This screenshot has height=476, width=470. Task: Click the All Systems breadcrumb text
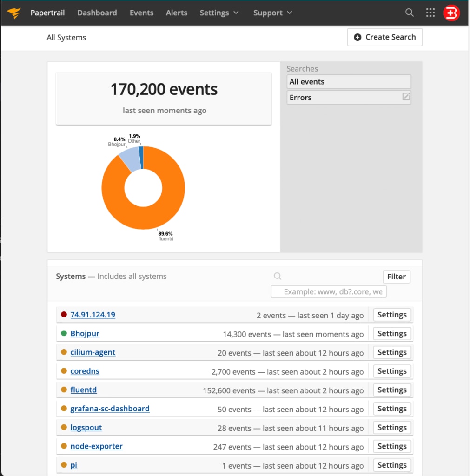point(66,37)
